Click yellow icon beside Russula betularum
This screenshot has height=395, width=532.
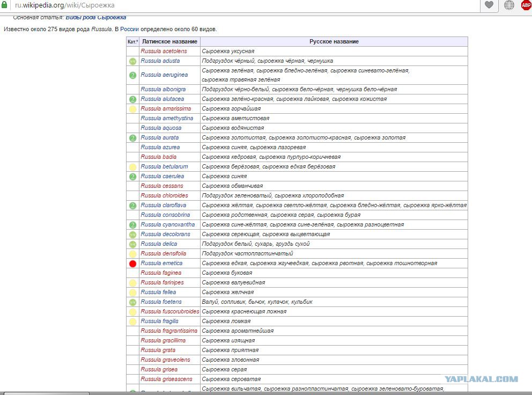click(x=132, y=167)
